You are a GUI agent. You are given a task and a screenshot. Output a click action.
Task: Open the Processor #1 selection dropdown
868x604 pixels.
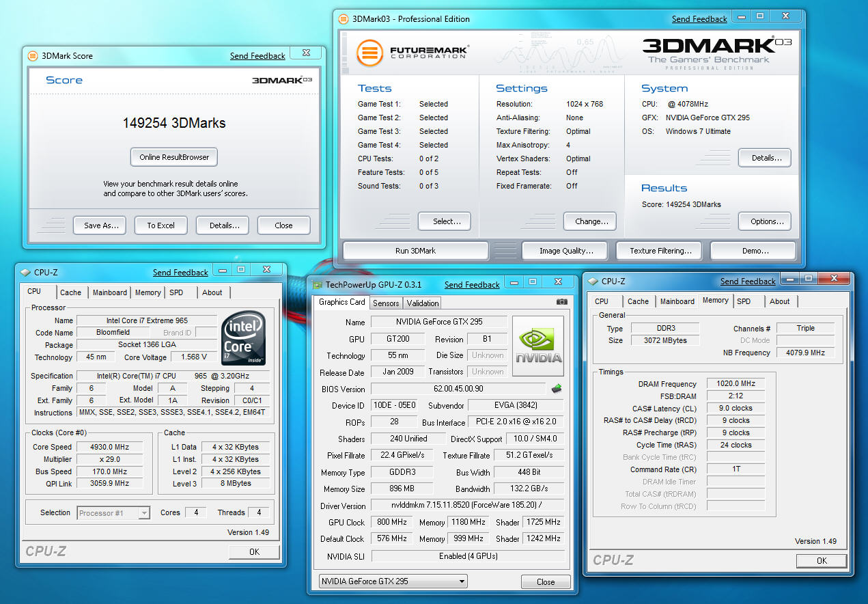113,513
